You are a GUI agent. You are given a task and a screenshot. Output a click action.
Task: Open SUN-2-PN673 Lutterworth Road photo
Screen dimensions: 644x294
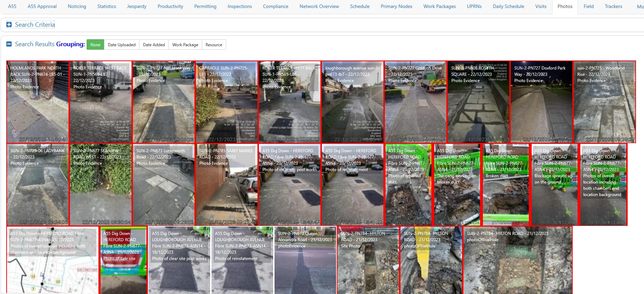[164, 185]
